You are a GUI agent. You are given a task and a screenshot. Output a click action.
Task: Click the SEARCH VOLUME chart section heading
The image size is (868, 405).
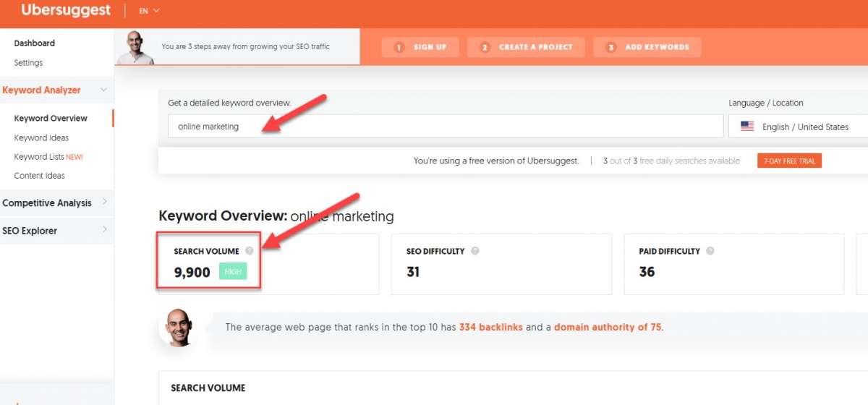(x=208, y=388)
